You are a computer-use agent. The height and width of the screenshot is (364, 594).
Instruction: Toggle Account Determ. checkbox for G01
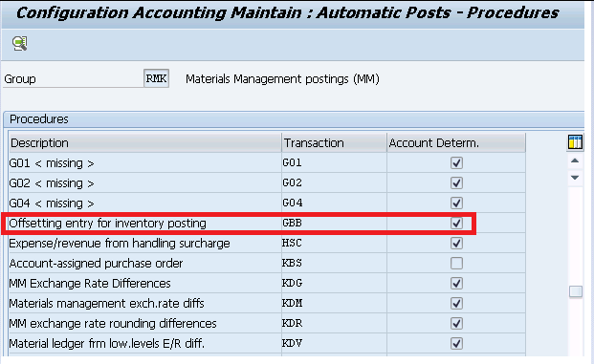pos(456,163)
